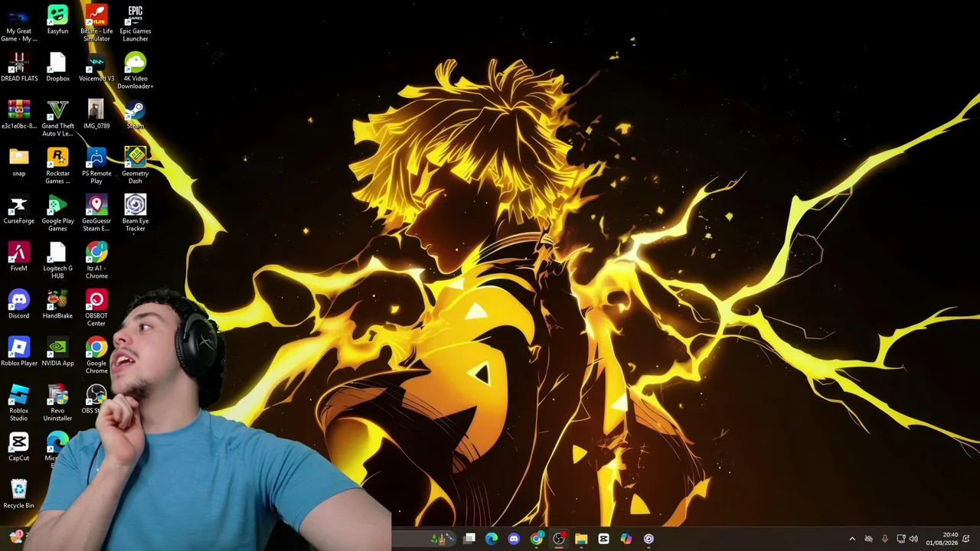Launch CapCut from the desktop
The image size is (980, 551).
(19, 446)
